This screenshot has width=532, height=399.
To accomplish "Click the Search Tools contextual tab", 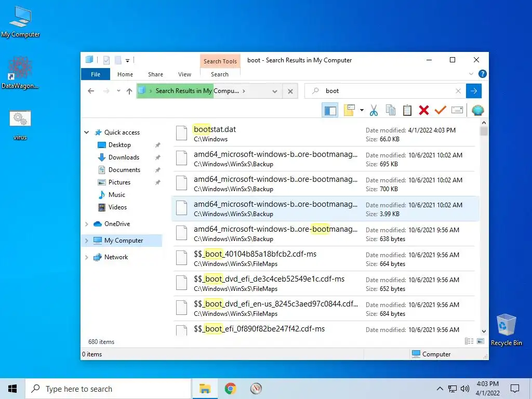I will [x=220, y=61].
